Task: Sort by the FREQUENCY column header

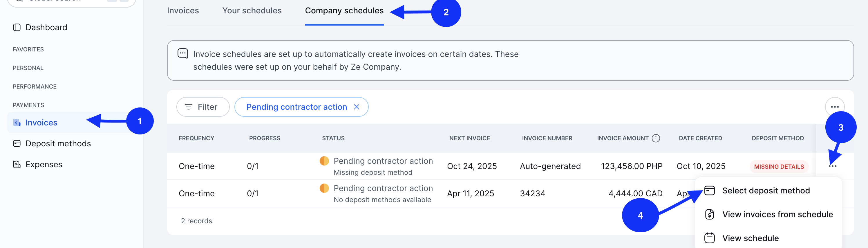Action: [196, 138]
